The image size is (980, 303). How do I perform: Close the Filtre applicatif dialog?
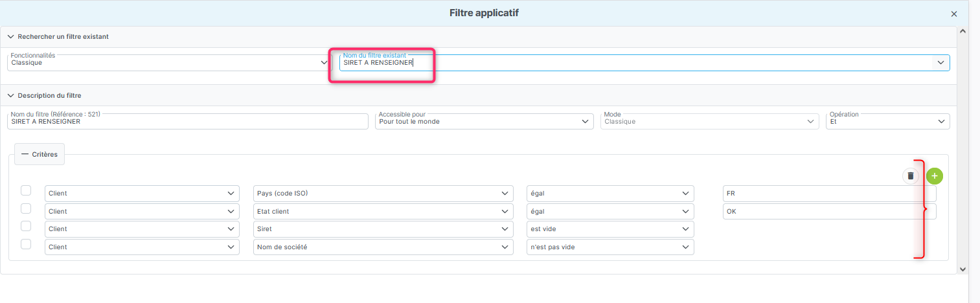(953, 14)
